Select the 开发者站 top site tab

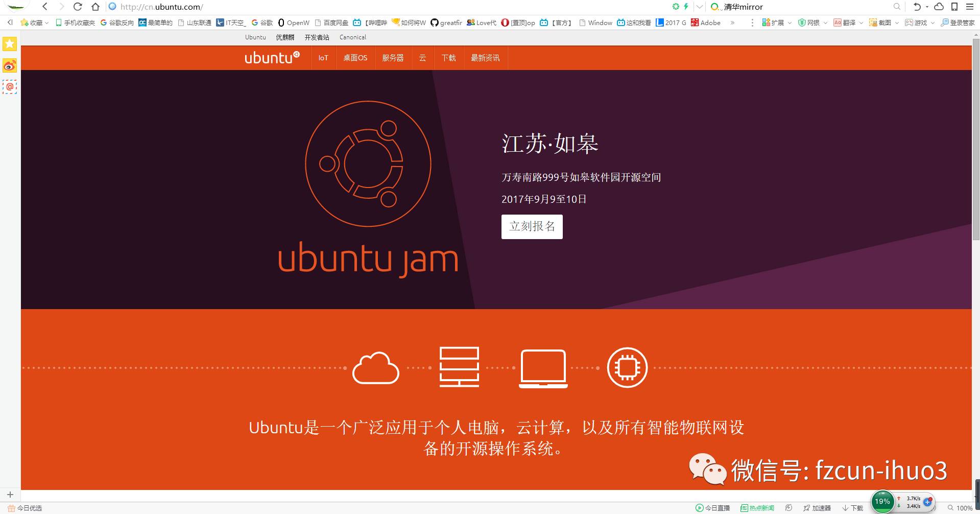[317, 37]
